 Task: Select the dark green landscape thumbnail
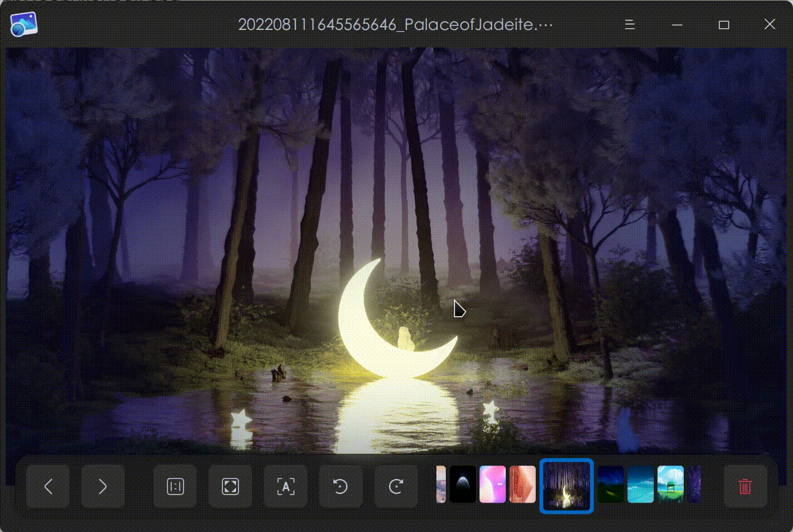tap(610, 487)
